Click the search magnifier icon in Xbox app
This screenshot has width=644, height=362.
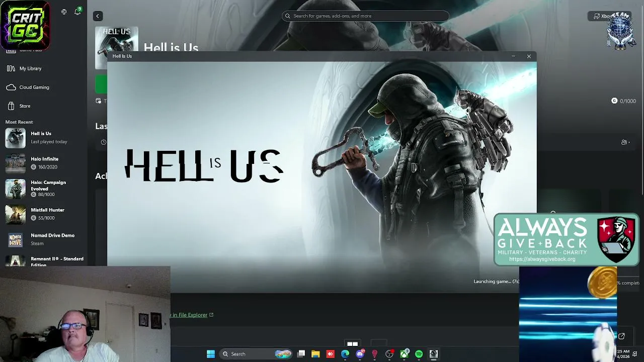coord(288,16)
